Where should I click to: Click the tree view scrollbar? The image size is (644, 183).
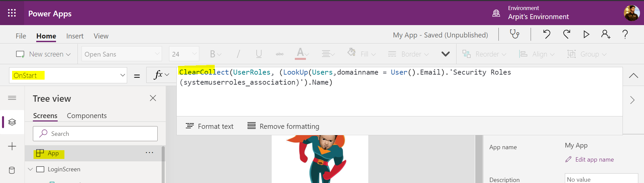tap(163, 164)
